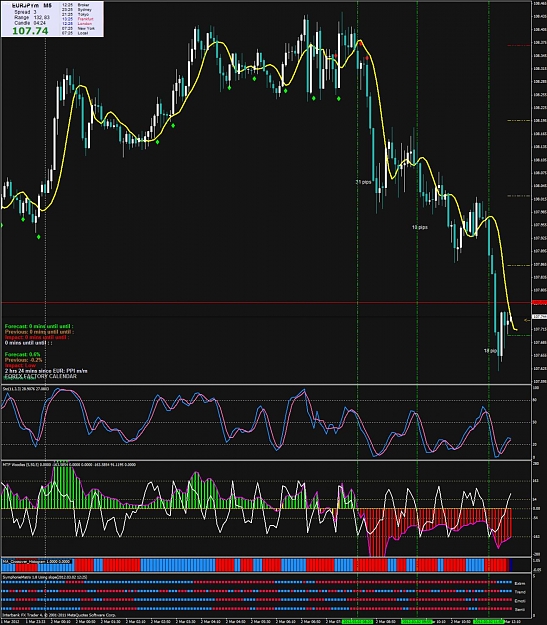
Task: Click the current price tag on price axis
Action: [539, 316]
